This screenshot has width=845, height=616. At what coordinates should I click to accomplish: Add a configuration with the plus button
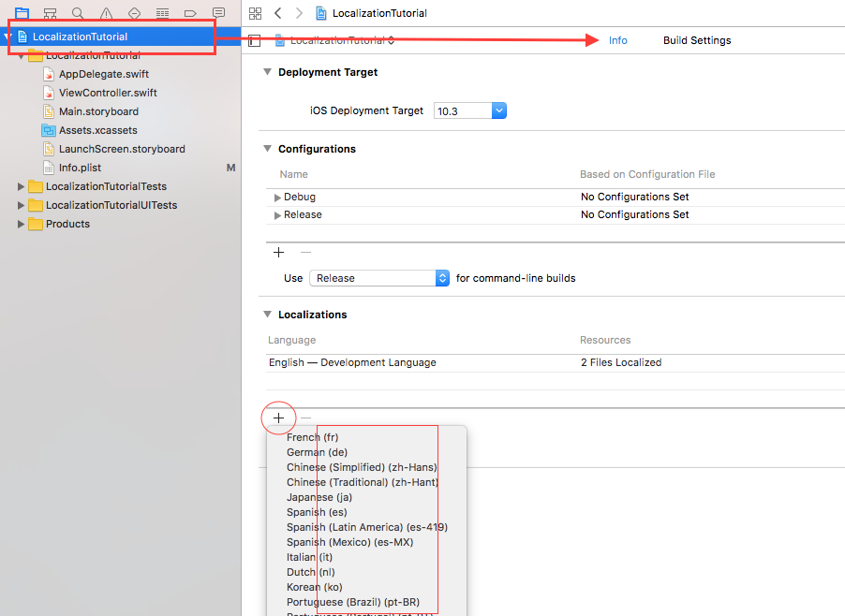(278, 252)
